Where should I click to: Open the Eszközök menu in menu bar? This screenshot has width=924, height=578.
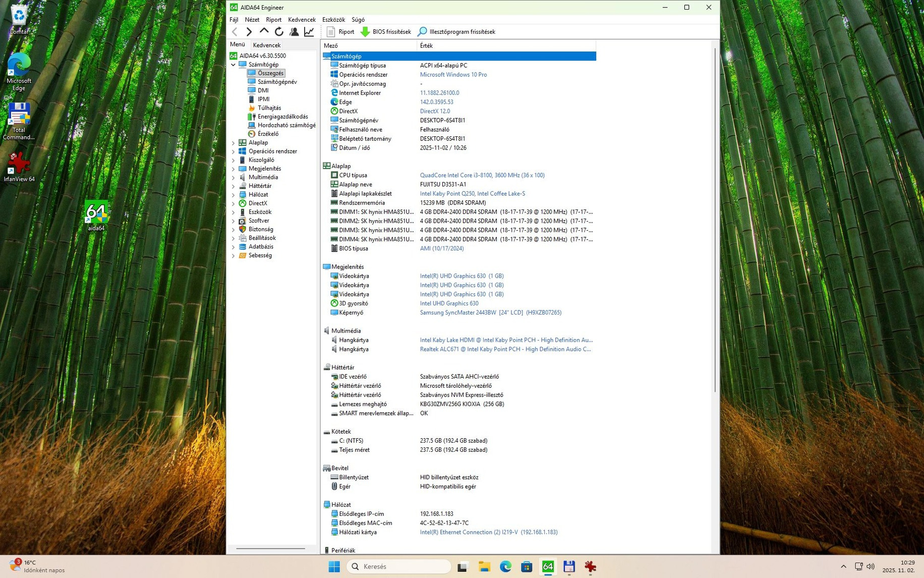[333, 20]
